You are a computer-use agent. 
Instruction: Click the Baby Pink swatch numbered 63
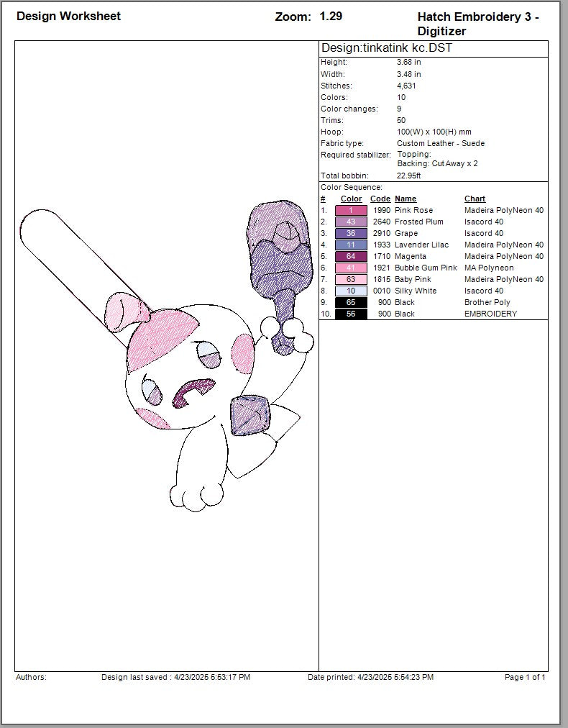coord(351,279)
